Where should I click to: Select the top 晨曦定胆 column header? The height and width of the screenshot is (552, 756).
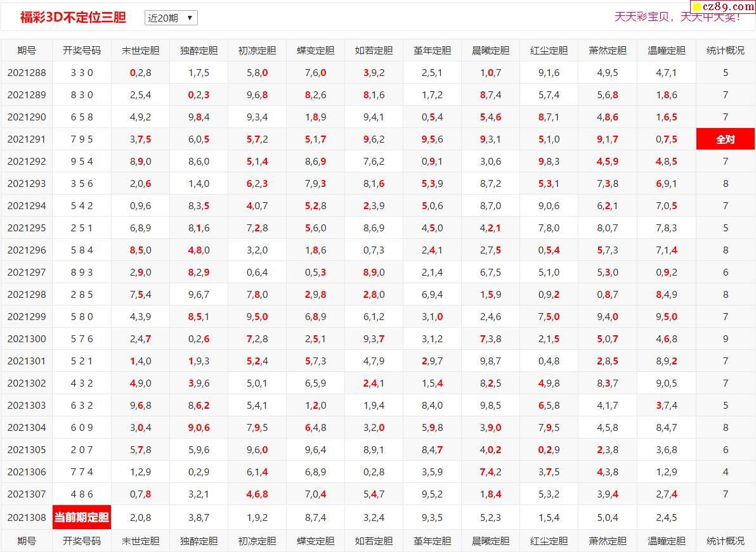point(490,51)
